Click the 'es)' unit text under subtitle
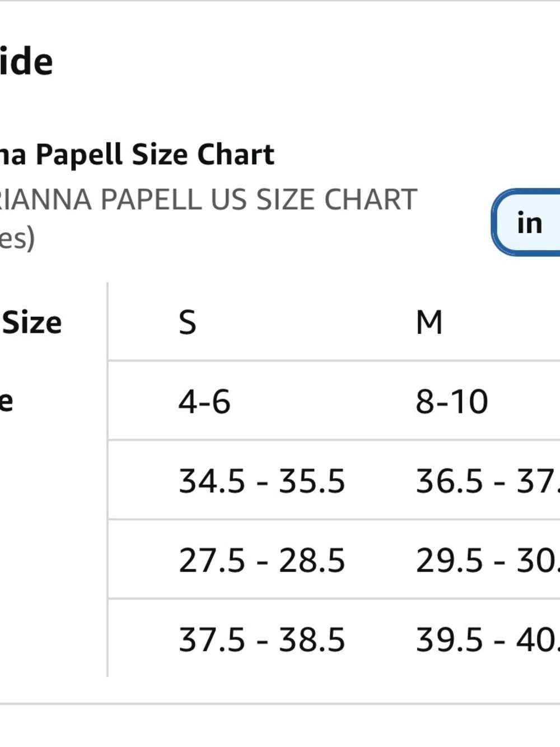The height and width of the screenshot is (747, 560). point(17,238)
